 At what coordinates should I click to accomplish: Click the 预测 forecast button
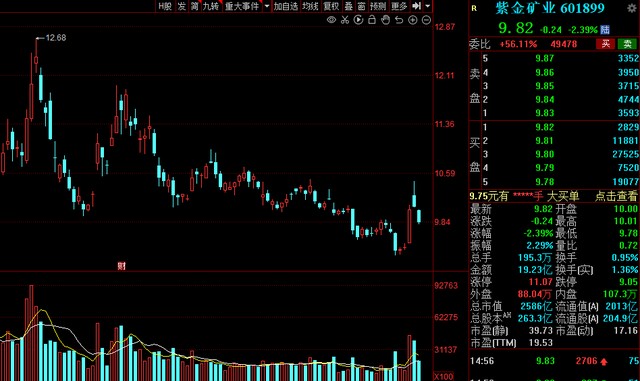(378, 6)
